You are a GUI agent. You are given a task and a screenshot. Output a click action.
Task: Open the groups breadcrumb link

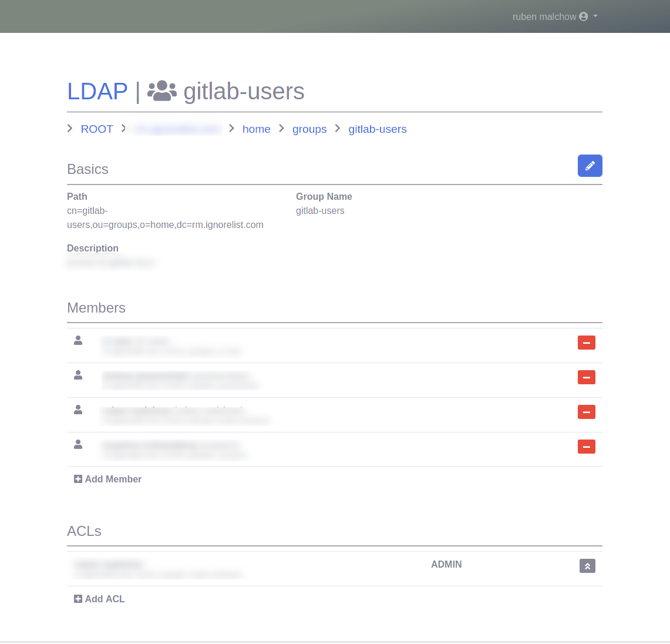[309, 129]
